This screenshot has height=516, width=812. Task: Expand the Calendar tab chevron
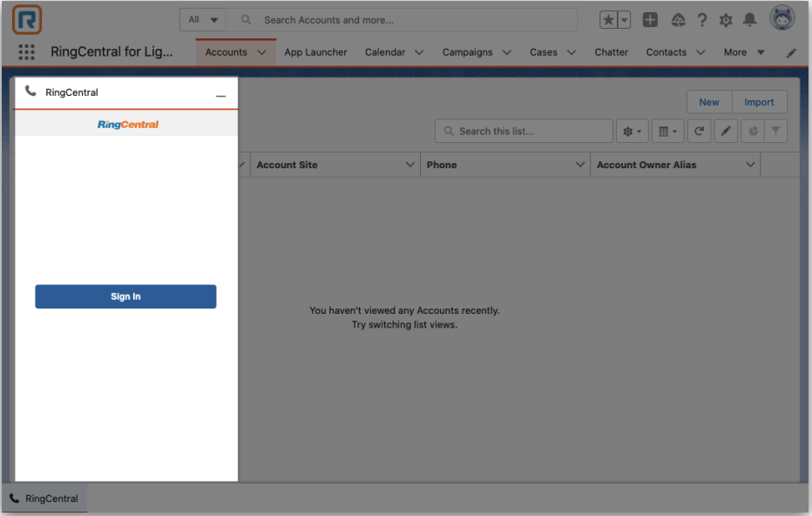(419, 52)
